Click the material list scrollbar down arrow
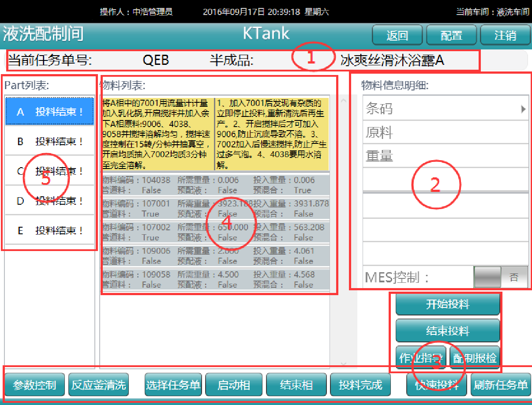This screenshot has width=532, height=405. pos(344,364)
